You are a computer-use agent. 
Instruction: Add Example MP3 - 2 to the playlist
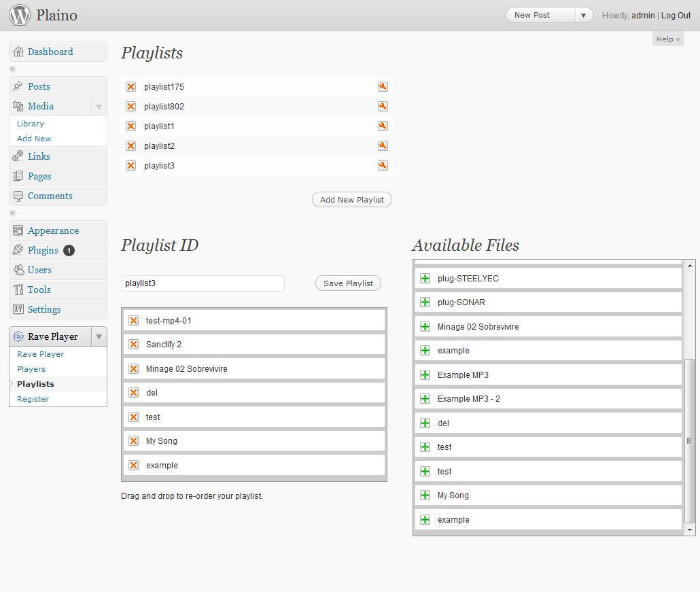tap(425, 399)
